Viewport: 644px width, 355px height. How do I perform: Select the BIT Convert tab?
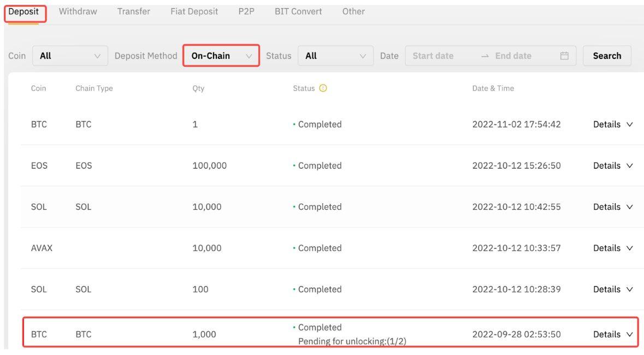click(x=298, y=11)
